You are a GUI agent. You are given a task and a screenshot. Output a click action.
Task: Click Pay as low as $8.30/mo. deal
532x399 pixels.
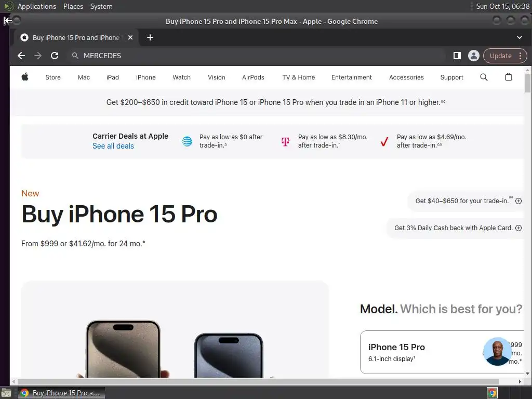333,141
